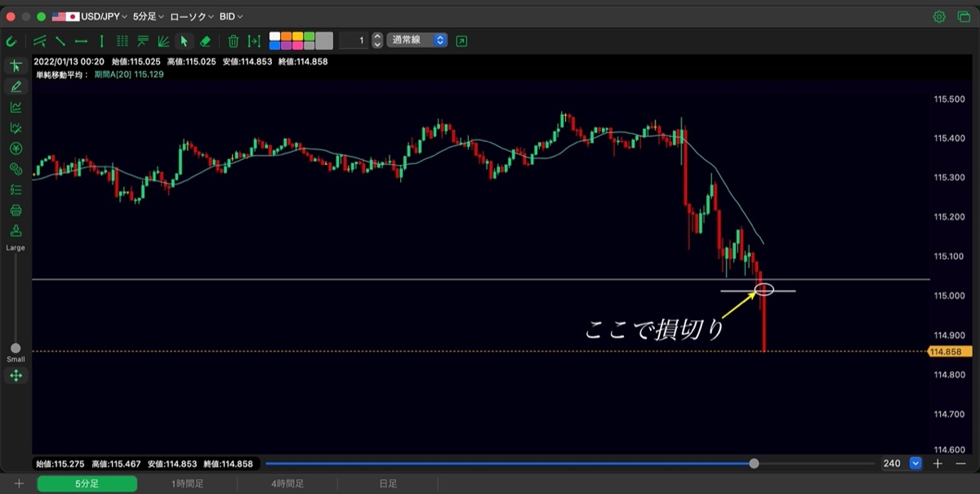Click the trash can delete icon
980x494 pixels.
pos(234,41)
